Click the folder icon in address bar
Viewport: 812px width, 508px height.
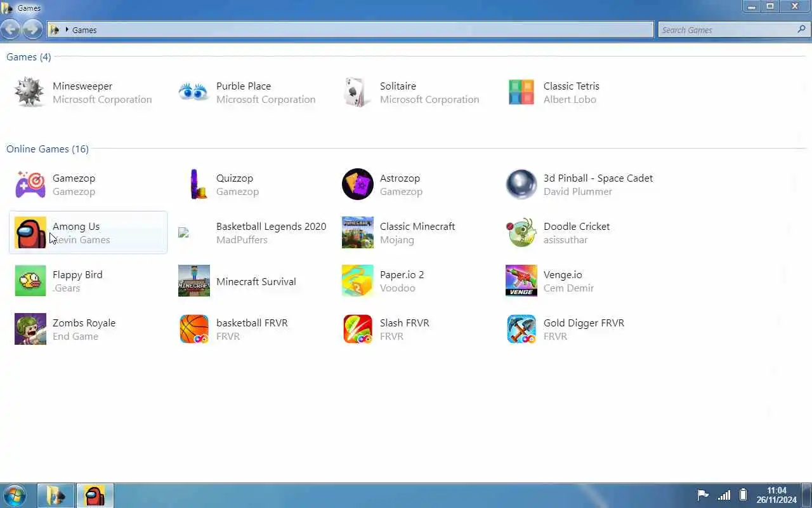(55, 30)
